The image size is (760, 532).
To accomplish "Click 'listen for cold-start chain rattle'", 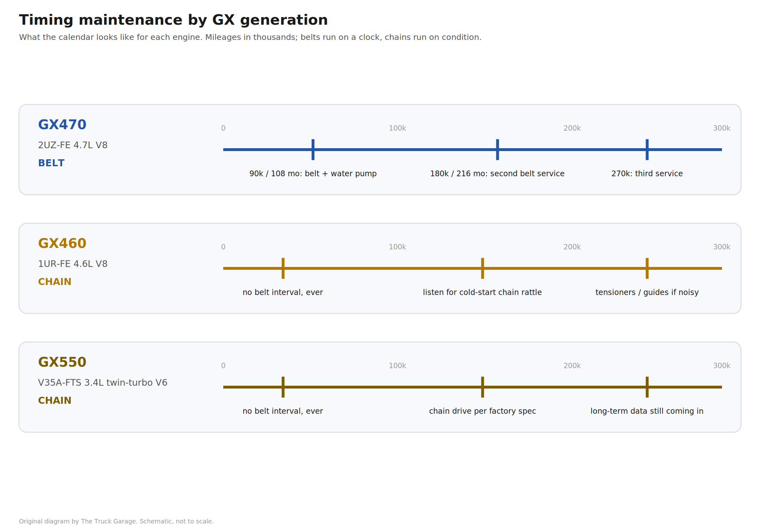I will click(483, 293).
